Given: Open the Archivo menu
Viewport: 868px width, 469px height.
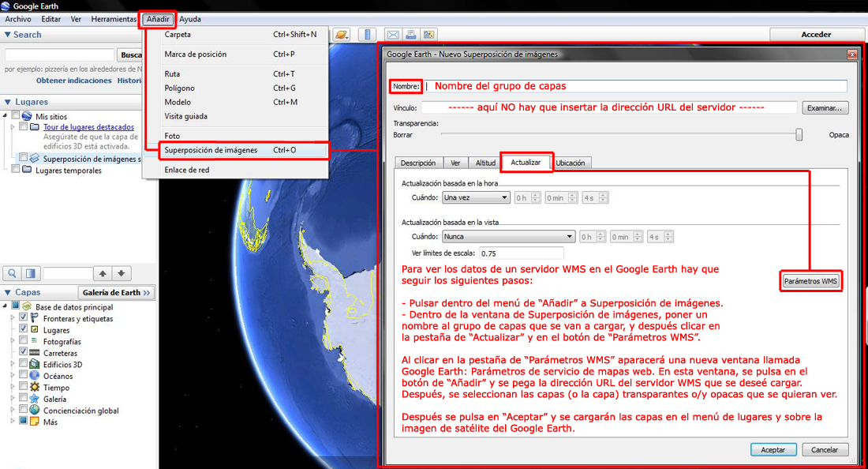Looking at the screenshot, I should [x=17, y=19].
